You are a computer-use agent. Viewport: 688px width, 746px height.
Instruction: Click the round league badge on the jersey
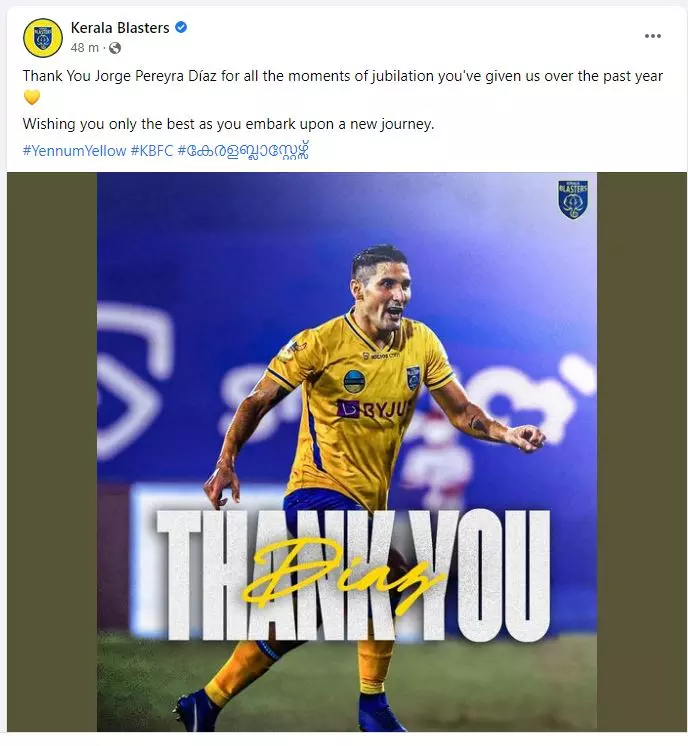click(x=355, y=382)
